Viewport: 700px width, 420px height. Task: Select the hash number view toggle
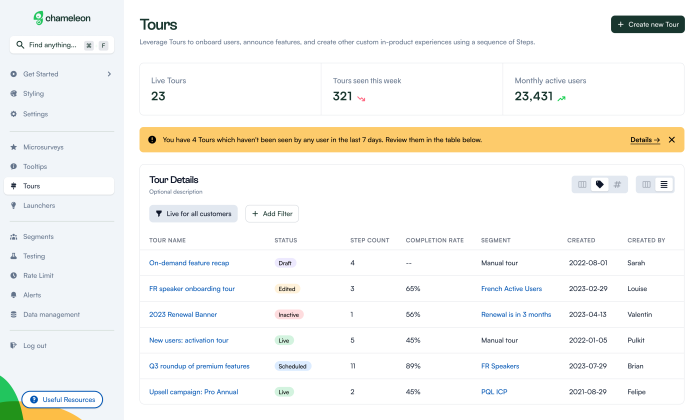point(617,184)
